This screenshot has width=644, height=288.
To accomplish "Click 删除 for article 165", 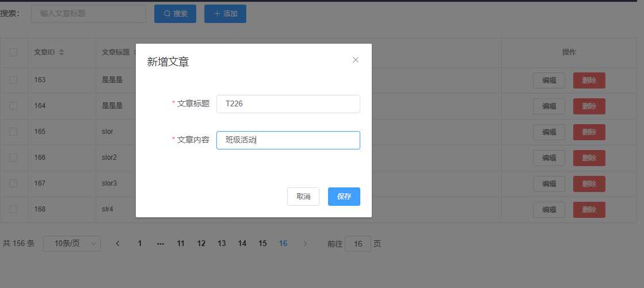I will (x=589, y=132).
